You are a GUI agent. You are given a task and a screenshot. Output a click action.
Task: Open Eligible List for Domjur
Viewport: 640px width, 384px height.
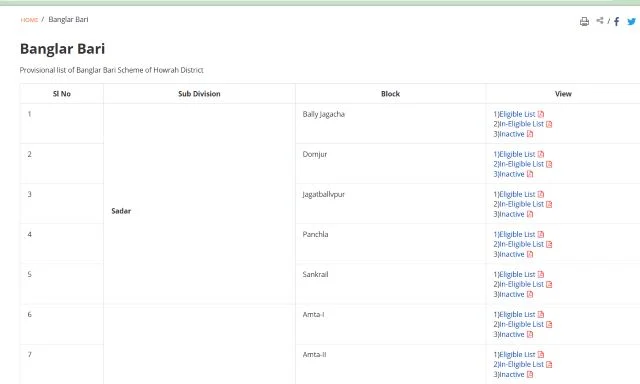point(517,154)
